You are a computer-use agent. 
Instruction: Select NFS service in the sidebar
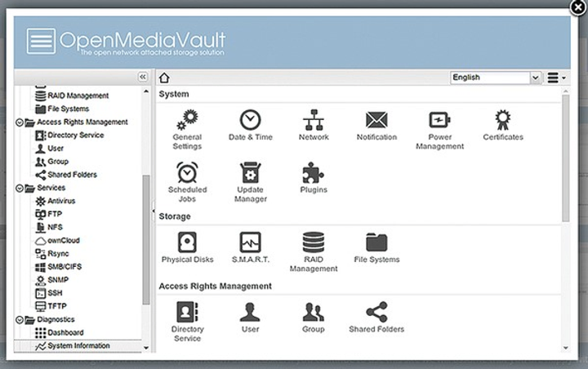49,227
